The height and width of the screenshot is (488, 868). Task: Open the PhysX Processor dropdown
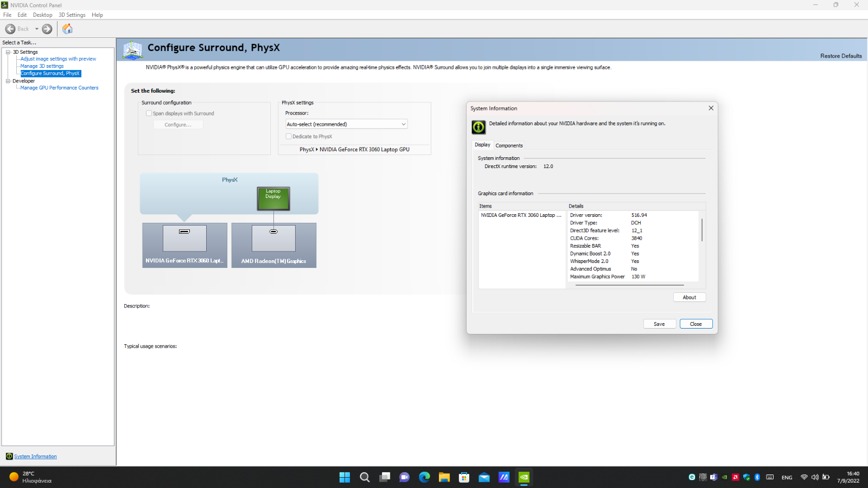point(346,124)
